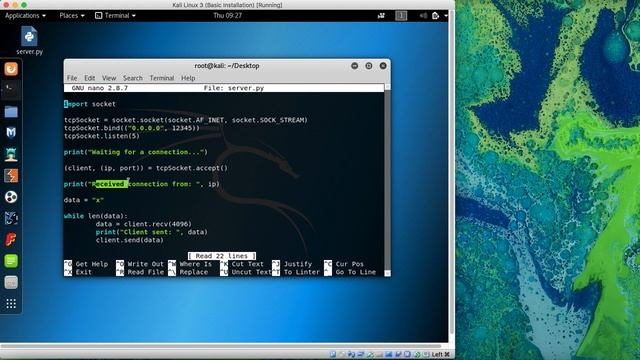Click the power icon in top bar
This screenshot has width=640, height=360.
(436, 16)
